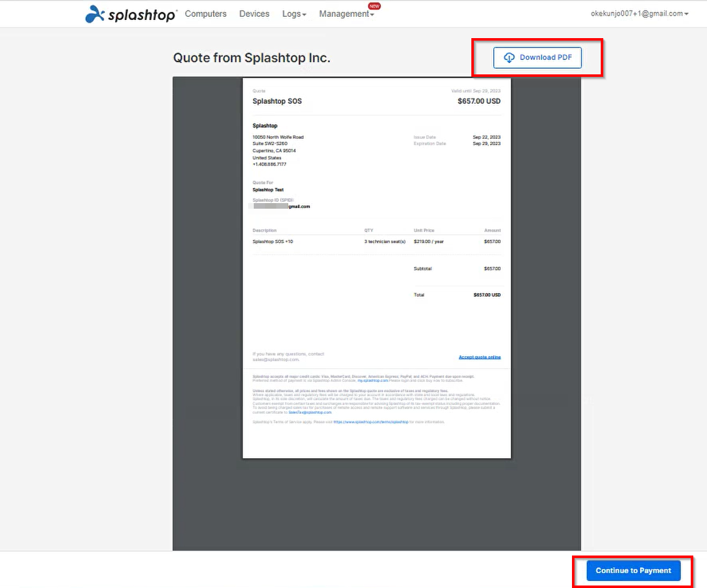The height and width of the screenshot is (588, 707).
Task: Click the "Valid until Sep 29, 2023" text
Action: tap(476, 91)
